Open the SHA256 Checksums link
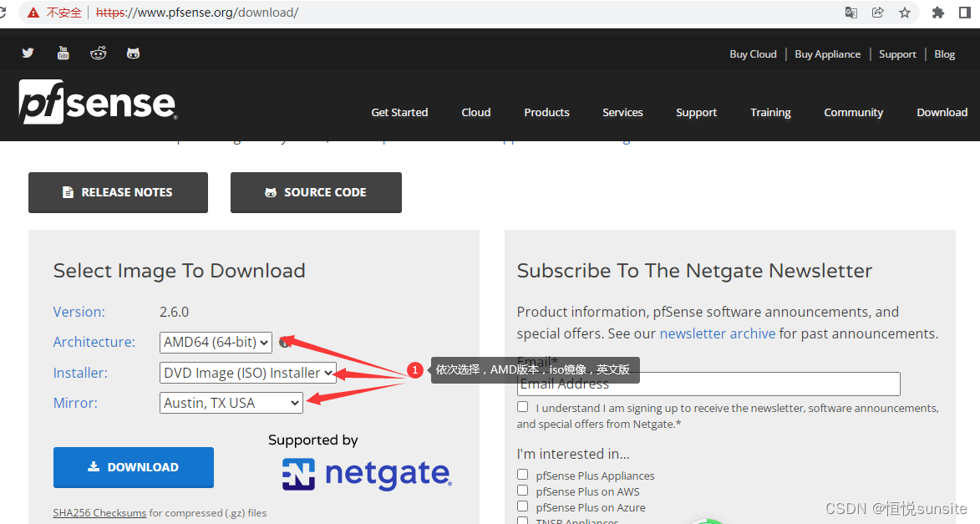The height and width of the screenshot is (524, 980). 99,513
